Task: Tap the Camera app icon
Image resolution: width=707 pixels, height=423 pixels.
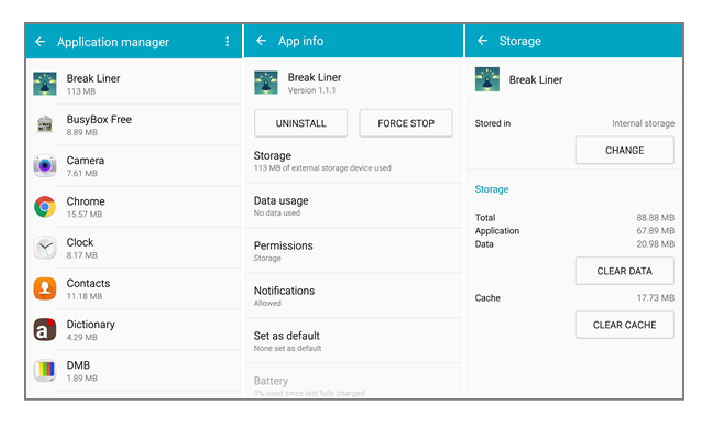Action: [45, 166]
